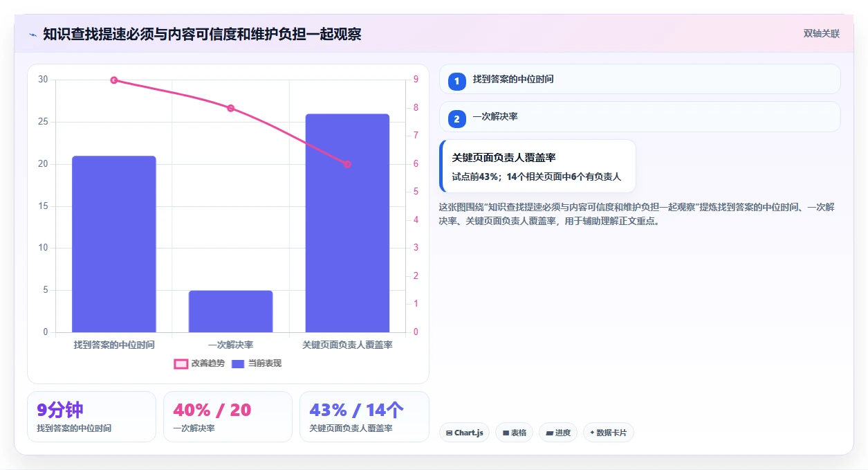Open the 9分钟 stat card
This screenshot has width=868, height=470.
point(91,417)
